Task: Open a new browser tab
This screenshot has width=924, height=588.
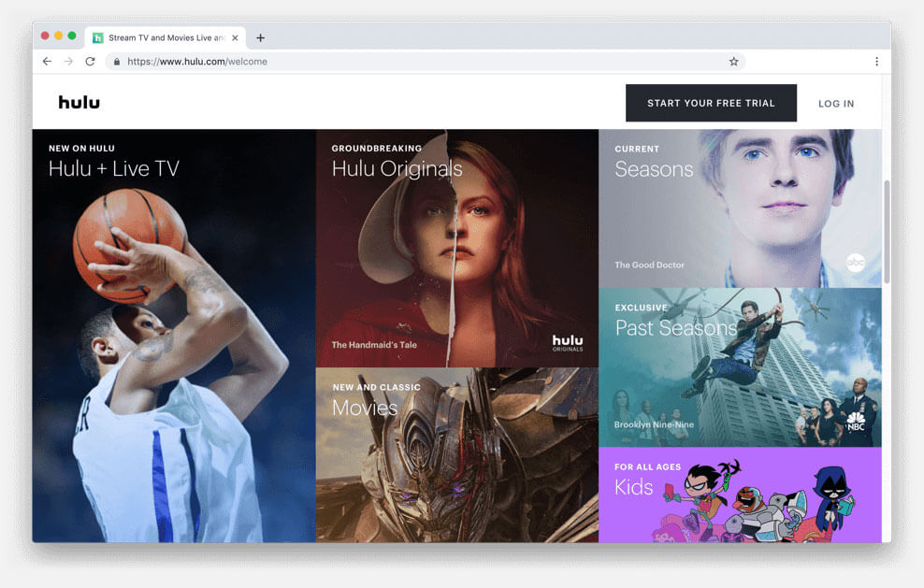Action: 261,37
